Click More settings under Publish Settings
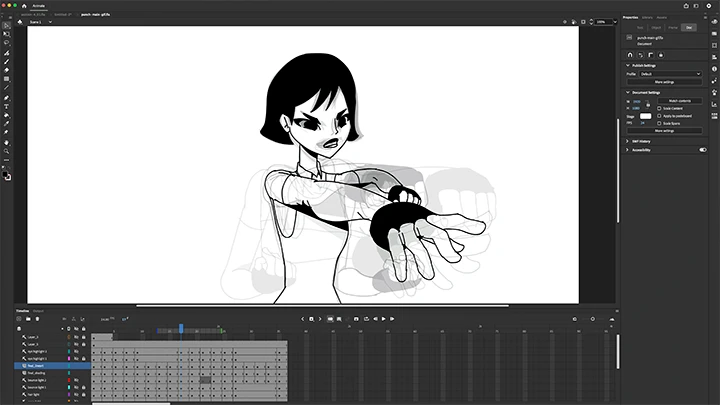 664,82
